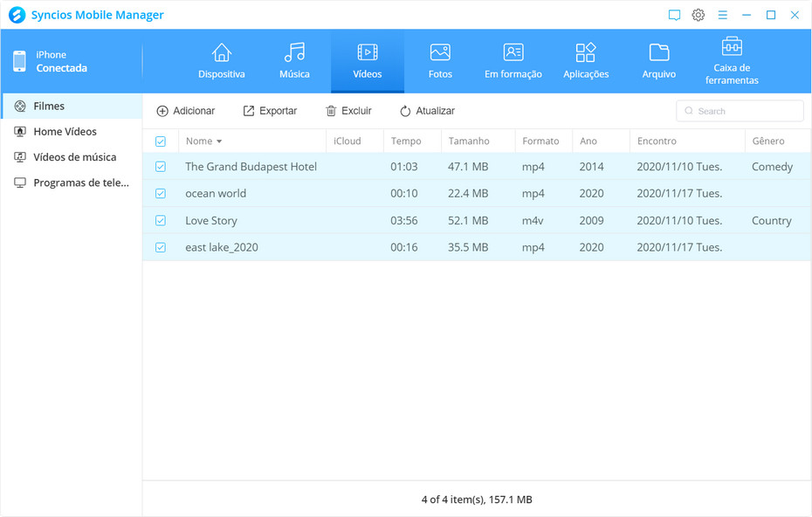The image size is (812, 517).
Task: Open Em formação contacts icon
Action: 513,53
